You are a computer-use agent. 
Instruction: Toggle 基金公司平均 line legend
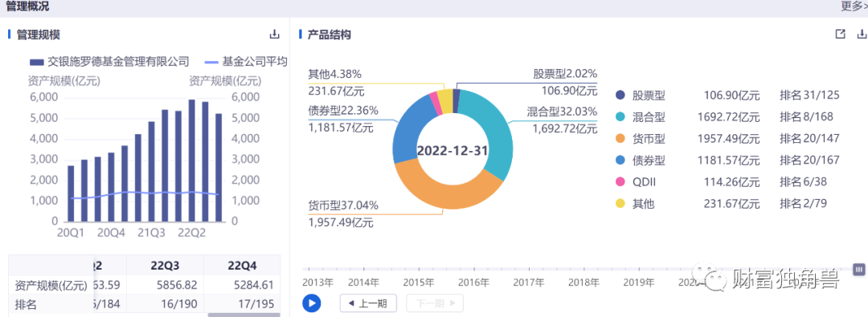click(x=246, y=62)
